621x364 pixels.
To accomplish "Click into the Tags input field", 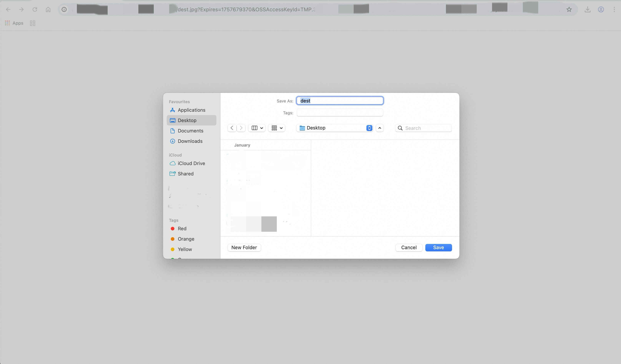I will [340, 113].
